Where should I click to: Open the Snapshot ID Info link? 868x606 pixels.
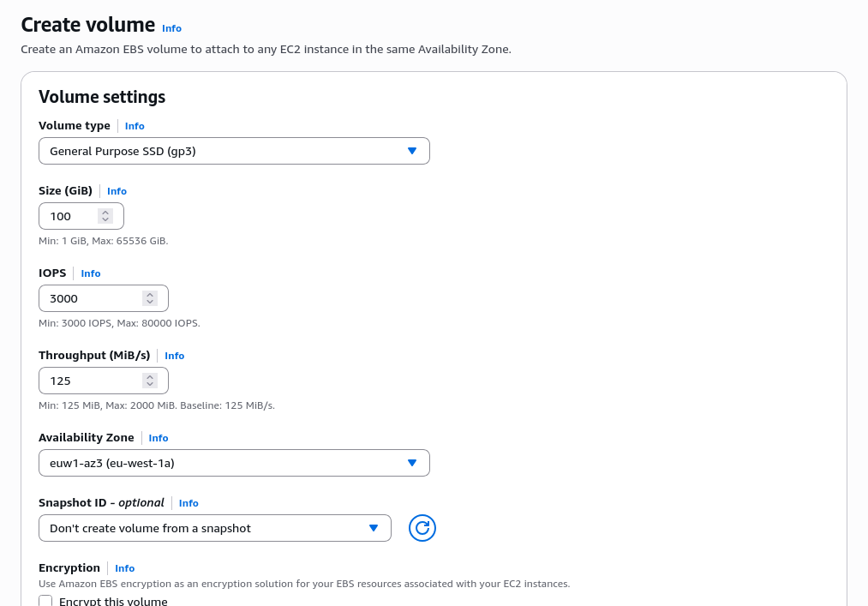188,503
